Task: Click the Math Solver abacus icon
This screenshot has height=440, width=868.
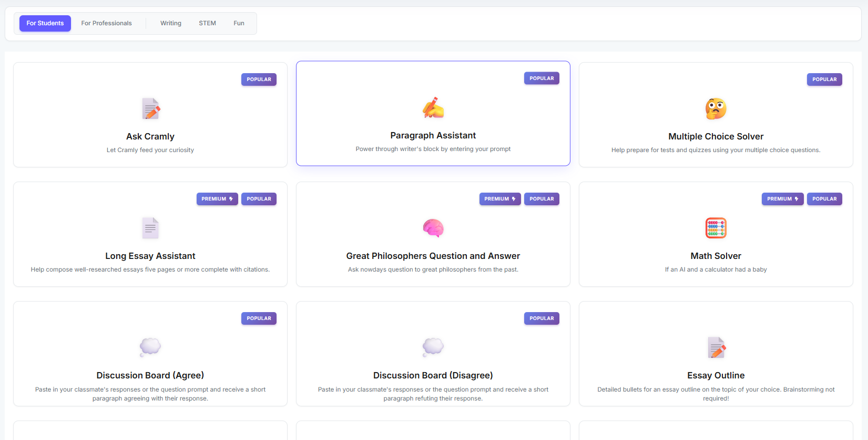Action: coord(716,228)
